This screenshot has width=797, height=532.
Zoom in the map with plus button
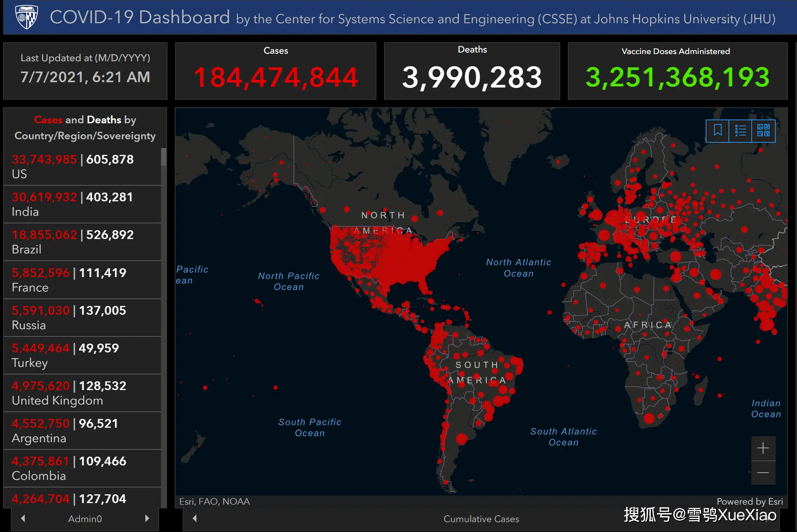[763, 448]
